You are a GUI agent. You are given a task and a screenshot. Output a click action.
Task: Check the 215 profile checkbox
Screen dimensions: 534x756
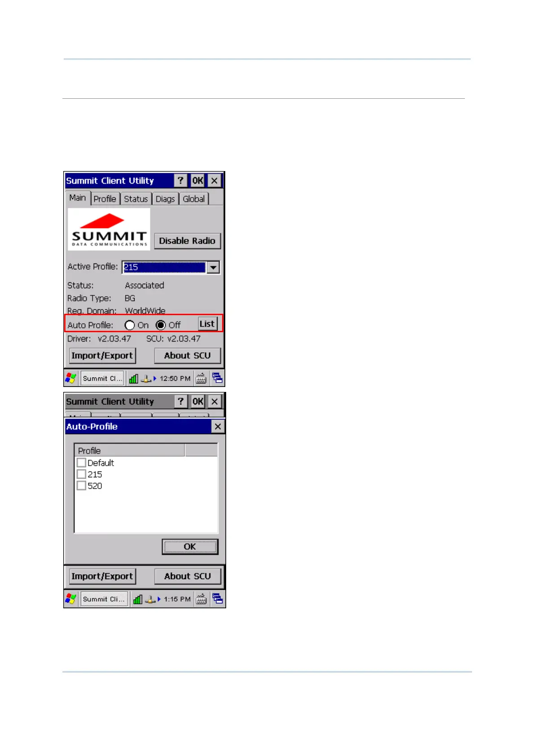tap(81, 474)
